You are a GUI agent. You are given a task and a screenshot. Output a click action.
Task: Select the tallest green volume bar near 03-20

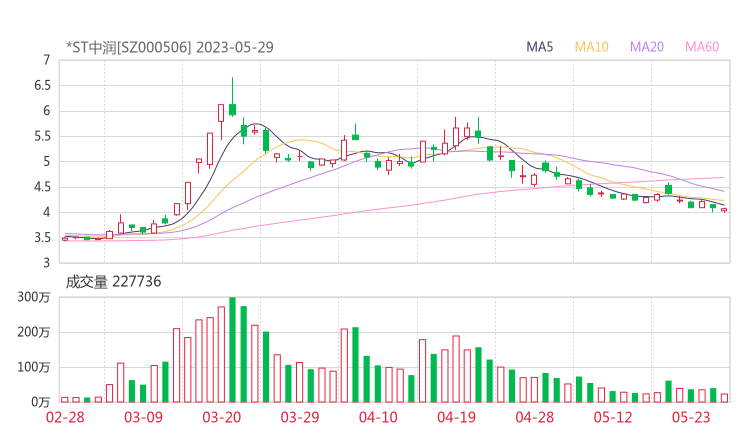click(x=232, y=350)
